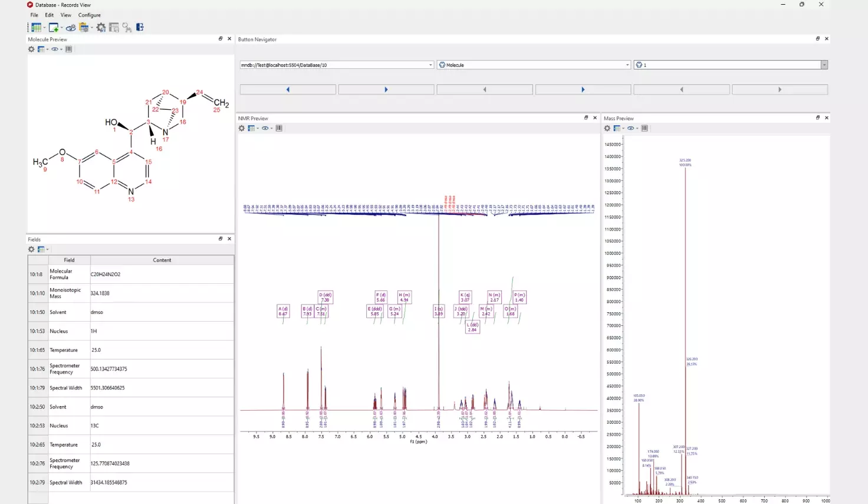Click the add new record icon

point(53,27)
